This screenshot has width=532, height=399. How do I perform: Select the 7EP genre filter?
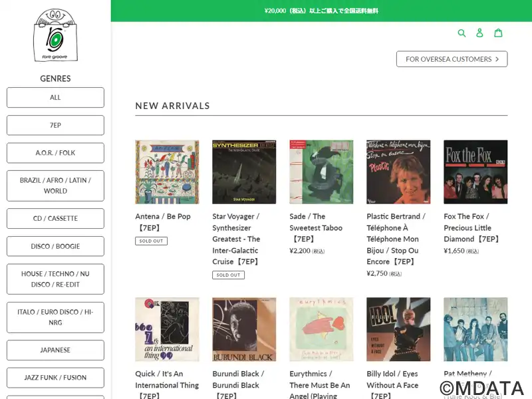coord(55,125)
